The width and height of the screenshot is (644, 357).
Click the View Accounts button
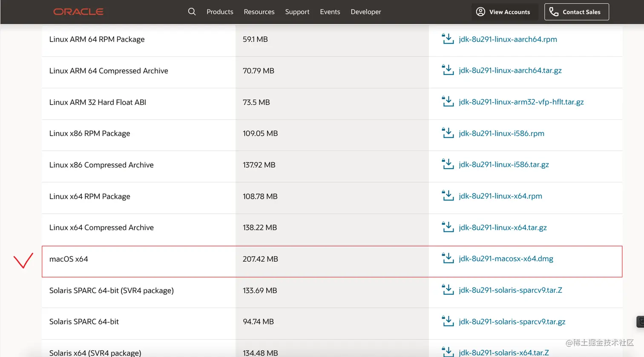(505, 12)
